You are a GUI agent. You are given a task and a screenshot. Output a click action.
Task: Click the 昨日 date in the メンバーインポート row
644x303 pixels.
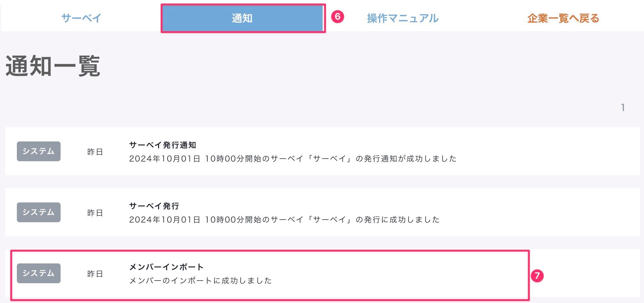tap(95, 274)
